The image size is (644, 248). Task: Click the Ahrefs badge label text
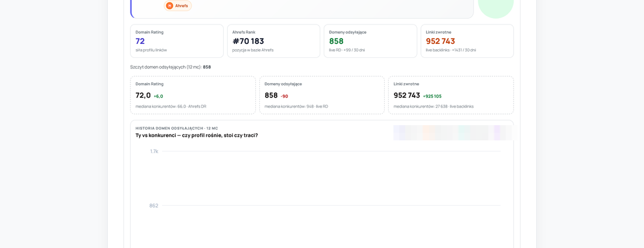(x=181, y=6)
